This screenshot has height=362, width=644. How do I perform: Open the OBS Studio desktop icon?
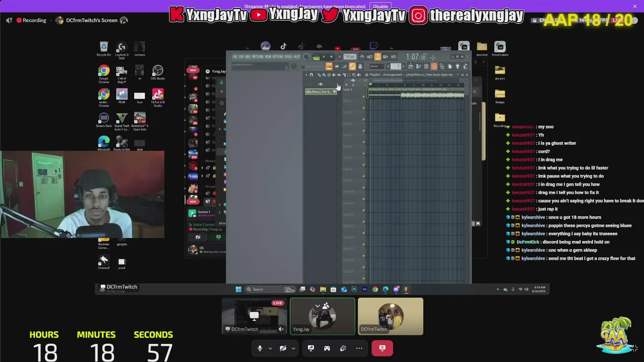(157, 73)
